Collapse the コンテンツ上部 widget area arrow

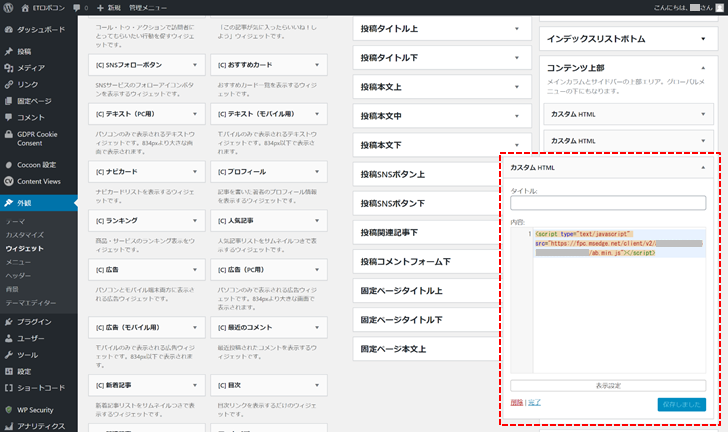(x=703, y=68)
